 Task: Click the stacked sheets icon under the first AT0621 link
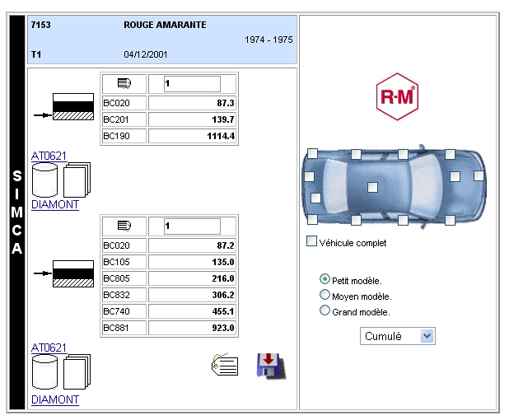click(x=77, y=180)
